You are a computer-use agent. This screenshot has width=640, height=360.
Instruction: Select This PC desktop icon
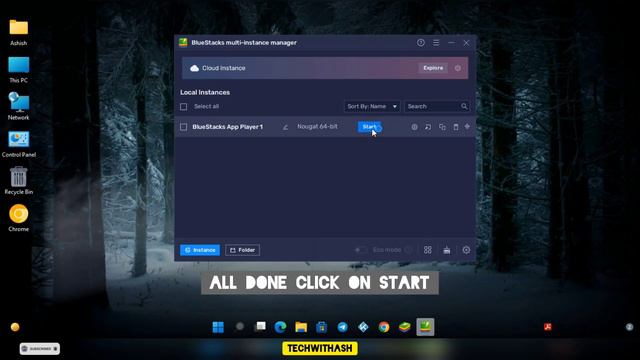[x=18, y=69]
